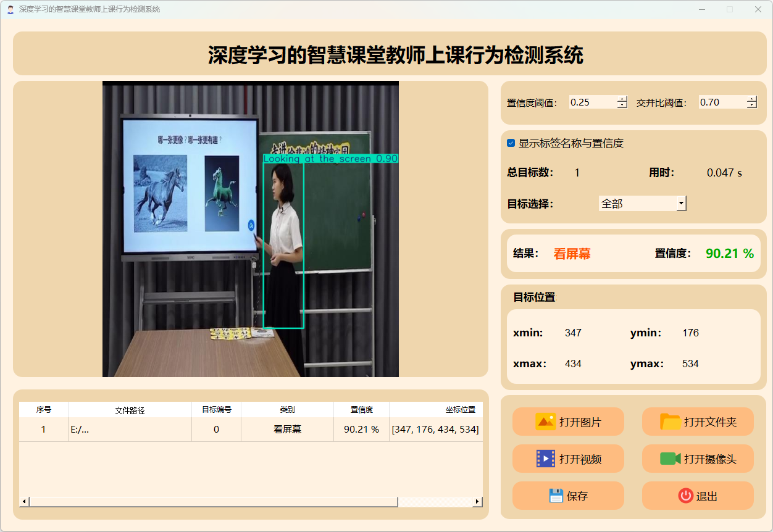Click the 置信度 column header in table
The image size is (773, 532).
pyautogui.click(x=361, y=410)
